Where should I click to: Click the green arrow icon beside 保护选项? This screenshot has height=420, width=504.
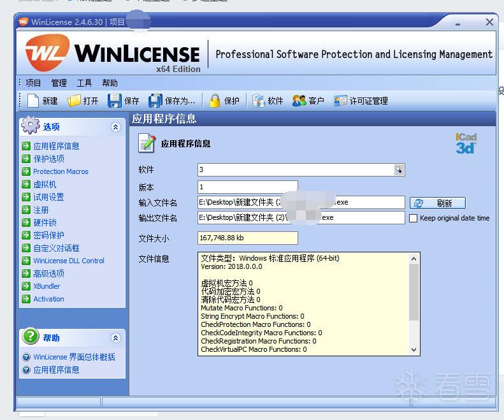coord(26,159)
